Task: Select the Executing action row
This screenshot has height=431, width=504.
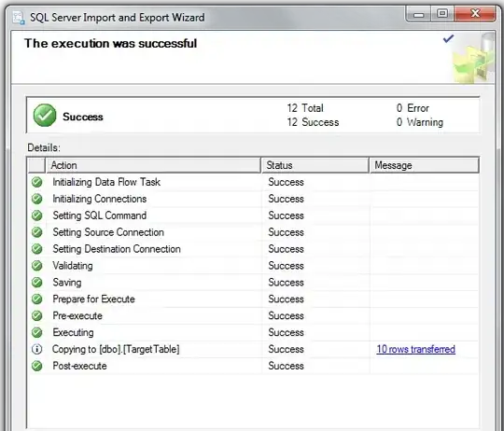Action: coord(253,332)
